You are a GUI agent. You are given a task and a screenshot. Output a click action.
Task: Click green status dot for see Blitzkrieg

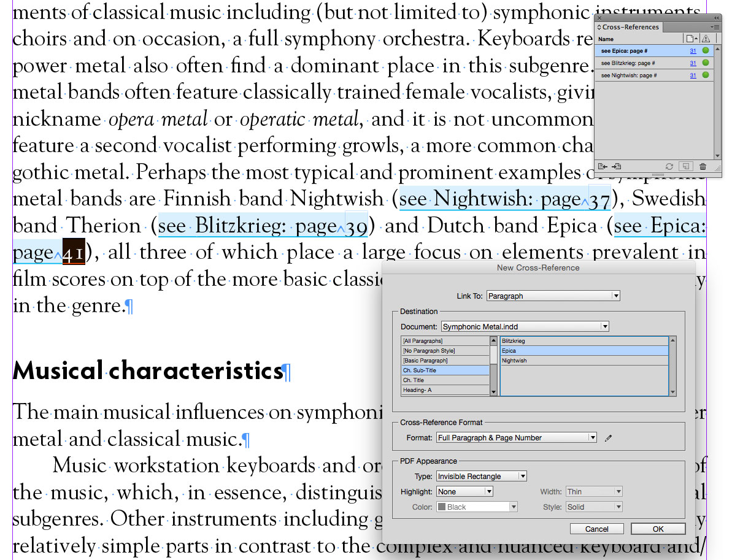706,63
